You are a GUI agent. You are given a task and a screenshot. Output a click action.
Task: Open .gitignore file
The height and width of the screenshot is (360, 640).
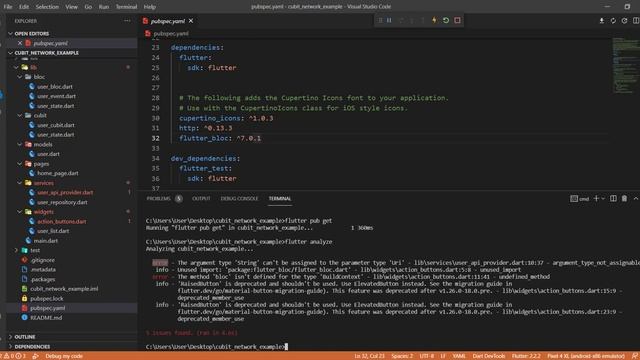[42, 260]
